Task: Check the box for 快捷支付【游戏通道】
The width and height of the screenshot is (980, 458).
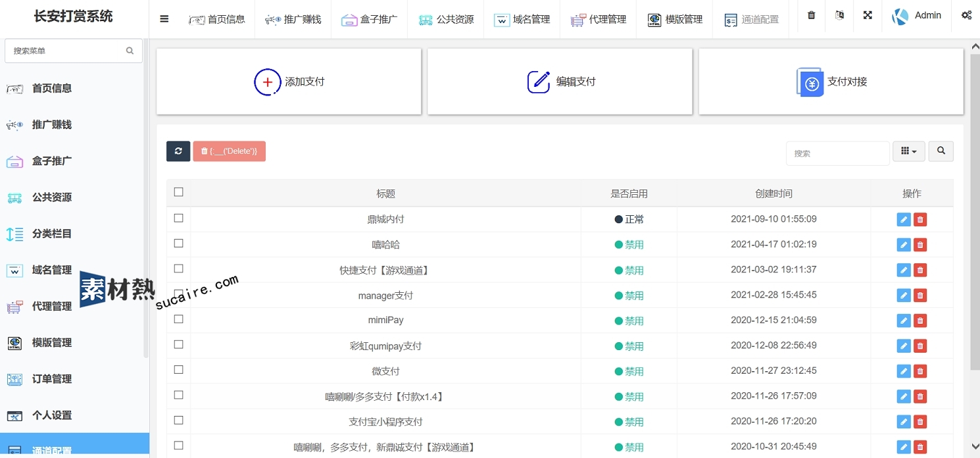Action: point(178,268)
